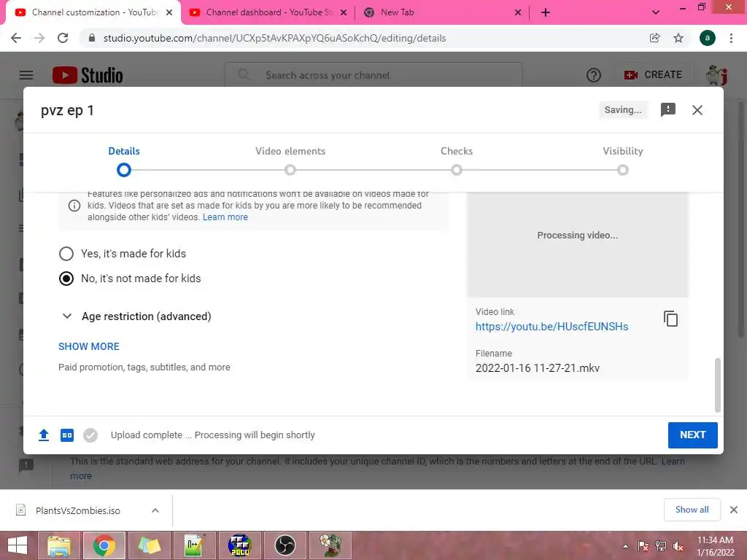Go to YouTube Studio home logo

[88, 75]
